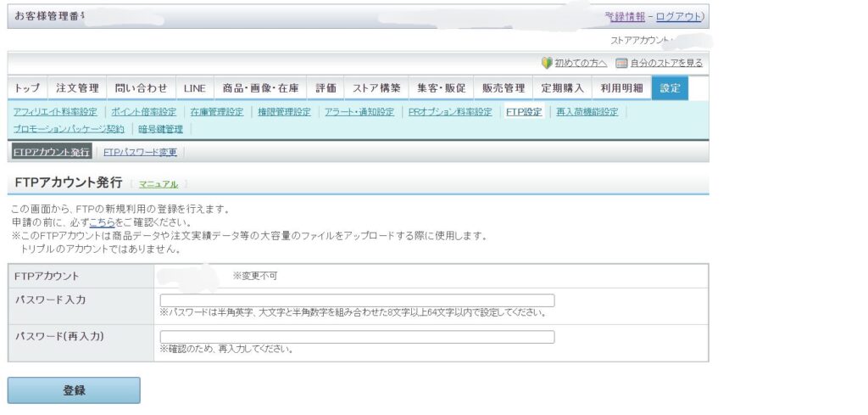The height and width of the screenshot is (415, 868).
Task: Switch to FTPパスワード変更 sub-tab
Action: pyautogui.click(x=140, y=153)
